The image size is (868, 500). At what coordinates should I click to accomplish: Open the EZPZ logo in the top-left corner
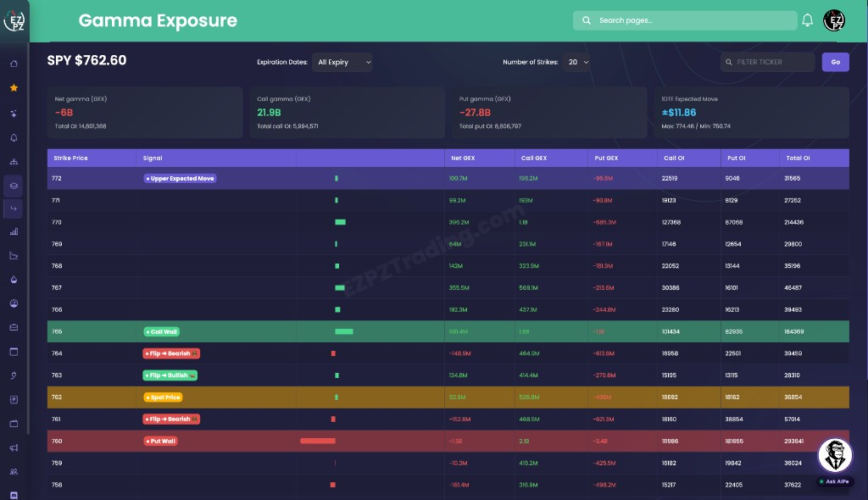(14, 21)
